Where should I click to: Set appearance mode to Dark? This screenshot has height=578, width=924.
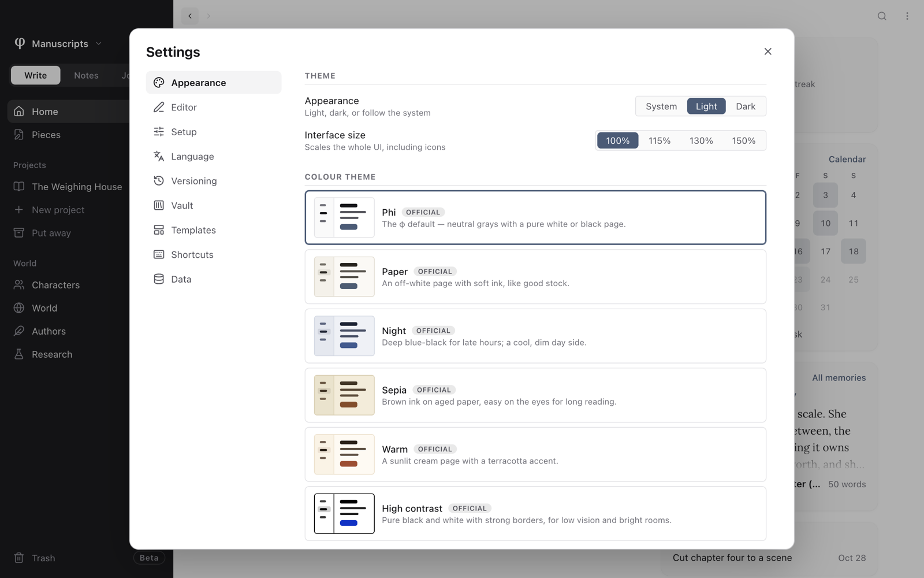click(746, 106)
